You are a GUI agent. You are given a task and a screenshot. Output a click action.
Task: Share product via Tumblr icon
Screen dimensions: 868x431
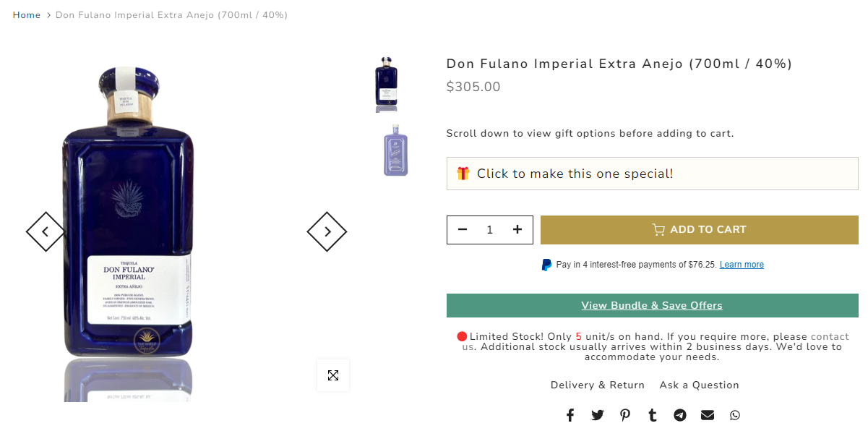click(x=653, y=415)
